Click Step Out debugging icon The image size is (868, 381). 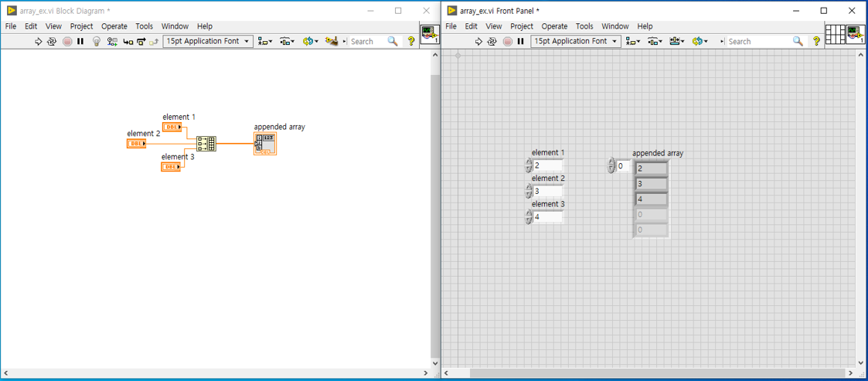[x=154, y=41]
